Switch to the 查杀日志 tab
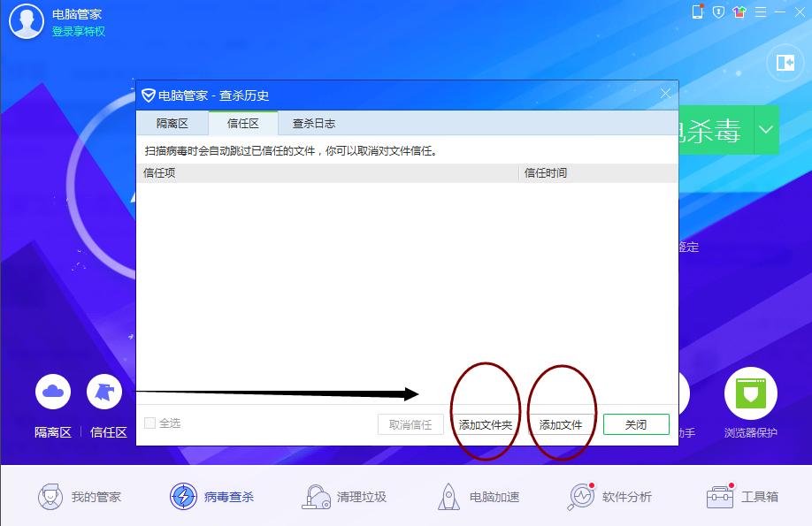 coord(314,124)
